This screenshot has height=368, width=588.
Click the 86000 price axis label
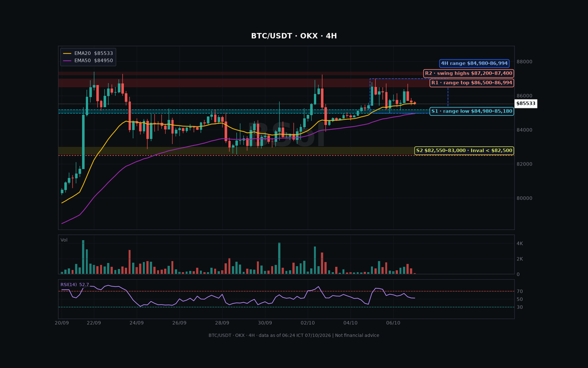click(524, 96)
